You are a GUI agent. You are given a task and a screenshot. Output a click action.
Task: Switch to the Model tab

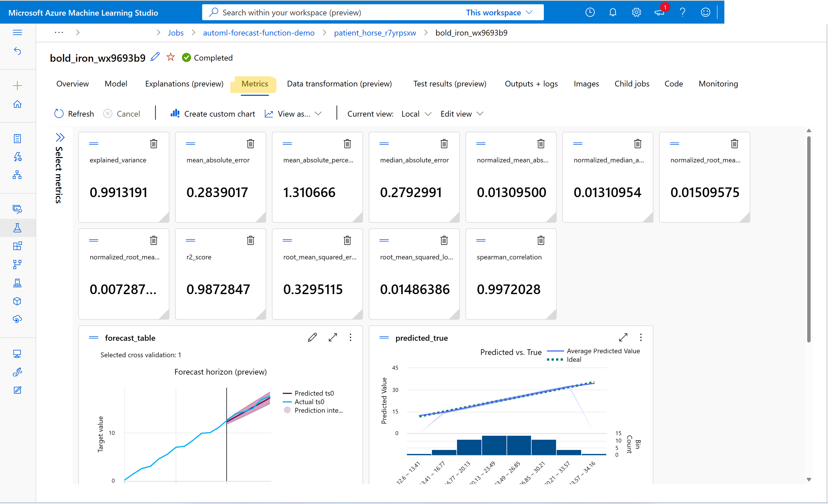coord(115,83)
